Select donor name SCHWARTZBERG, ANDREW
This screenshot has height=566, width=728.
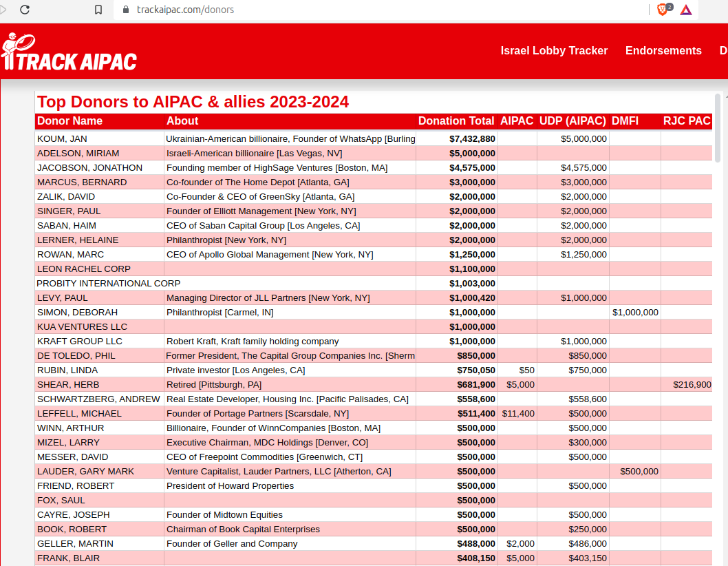point(98,399)
